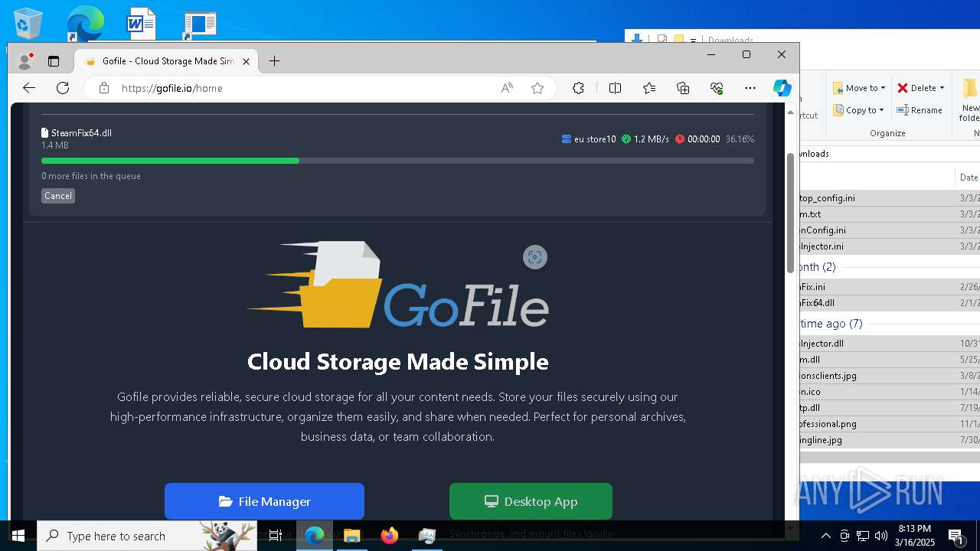Refresh the GoFile page
This screenshot has height=551, width=980.
pos(63,88)
